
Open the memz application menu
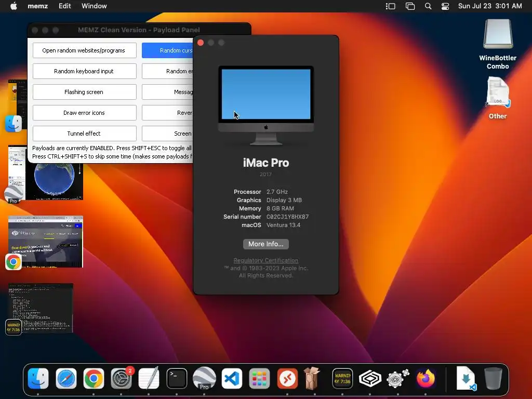click(37, 6)
